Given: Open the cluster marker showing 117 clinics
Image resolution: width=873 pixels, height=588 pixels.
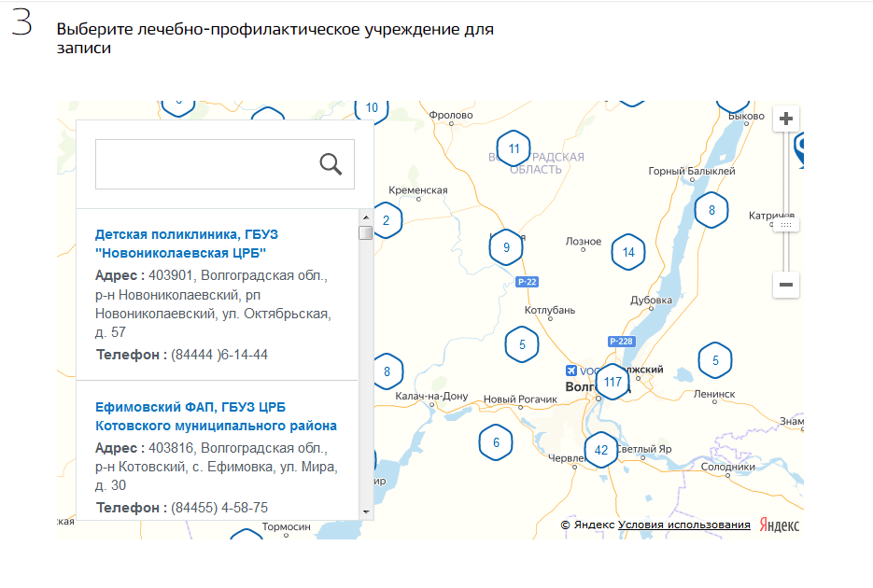Looking at the screenshot, I should [613, 382].
